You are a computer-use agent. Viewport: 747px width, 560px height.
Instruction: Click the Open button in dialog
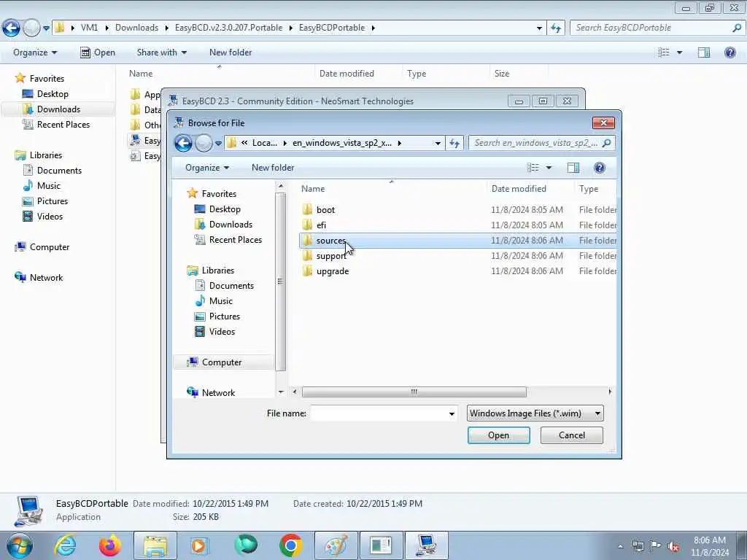498,435
